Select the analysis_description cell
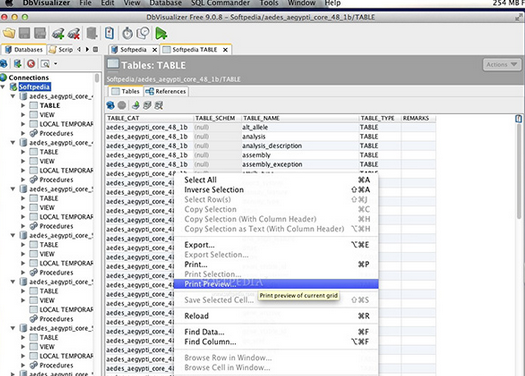Viewport: 525px width, 376px height. (x=300, y=146)
